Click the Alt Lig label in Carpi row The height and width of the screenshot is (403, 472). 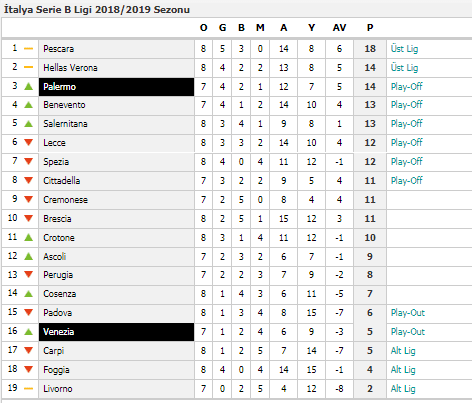tap(403, 351)
